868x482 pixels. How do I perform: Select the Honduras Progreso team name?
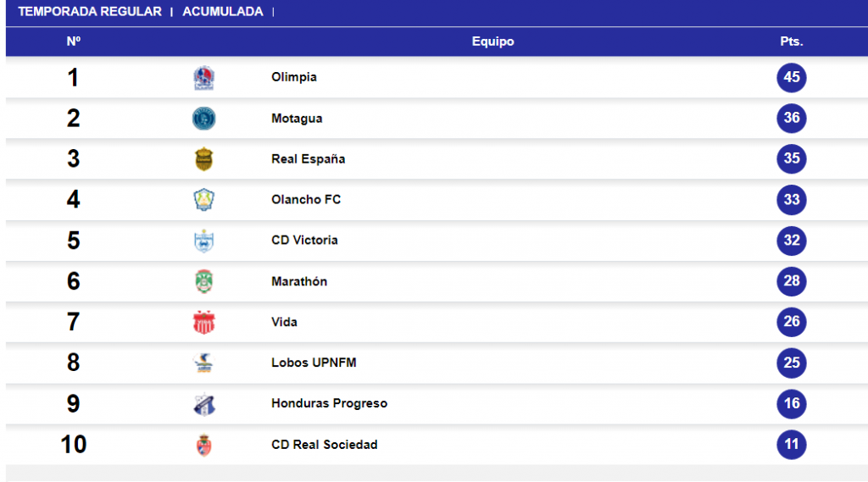[x=330, y=403]
